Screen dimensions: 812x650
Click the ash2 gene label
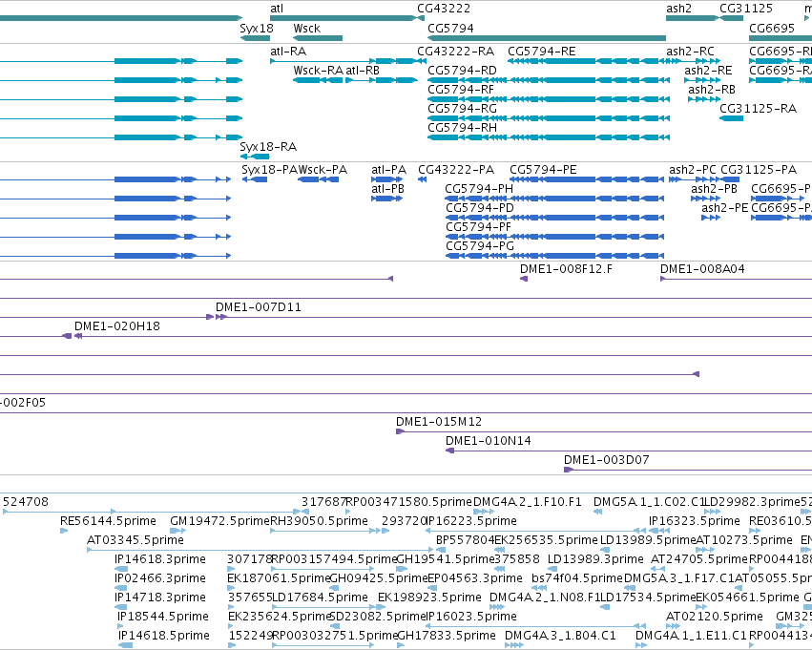[678, 9]
